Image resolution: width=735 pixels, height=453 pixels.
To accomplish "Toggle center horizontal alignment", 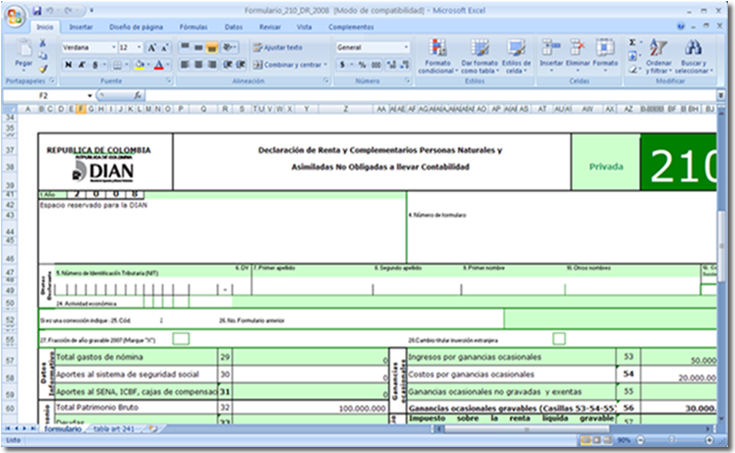I will pos(198,64).
